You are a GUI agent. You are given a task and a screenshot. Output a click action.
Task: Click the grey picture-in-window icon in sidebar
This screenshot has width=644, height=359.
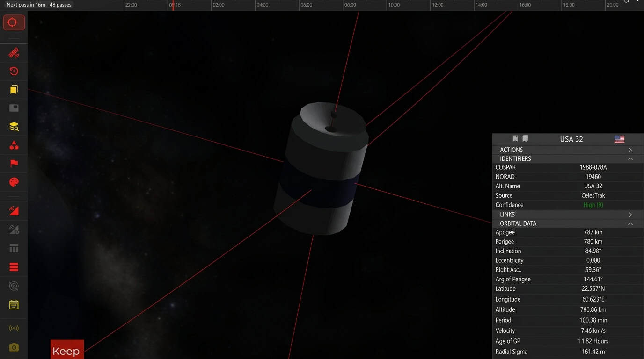pos(14,108)
